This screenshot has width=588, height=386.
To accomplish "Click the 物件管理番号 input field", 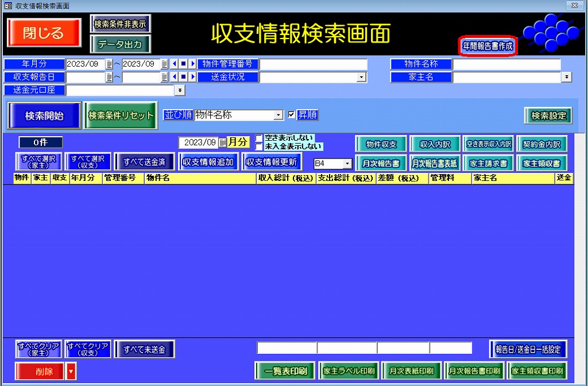I will point(313,64).
